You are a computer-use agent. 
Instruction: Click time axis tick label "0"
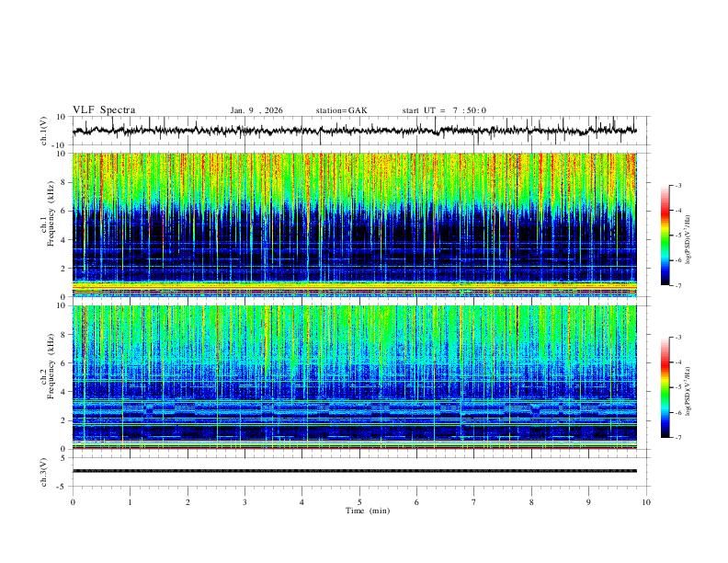click(x=73, y=502)
